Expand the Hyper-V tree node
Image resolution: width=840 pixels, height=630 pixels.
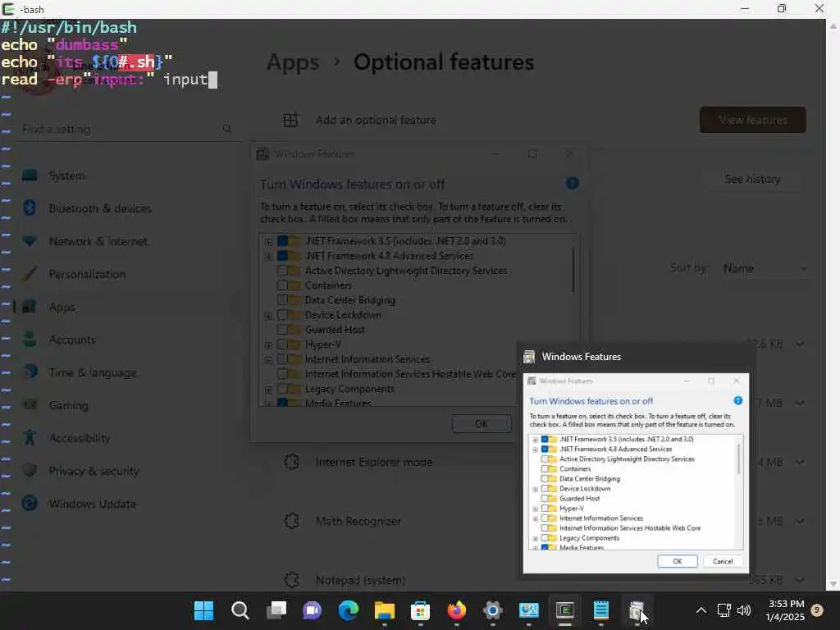point(268,345)
